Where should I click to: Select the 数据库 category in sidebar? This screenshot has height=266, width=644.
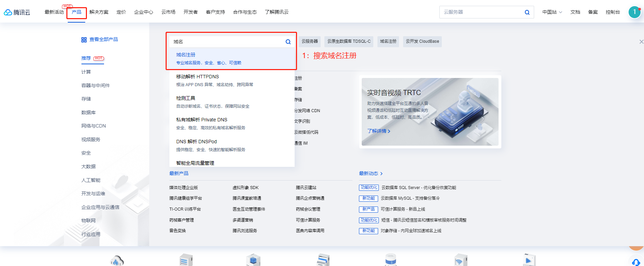coord(89,112)
